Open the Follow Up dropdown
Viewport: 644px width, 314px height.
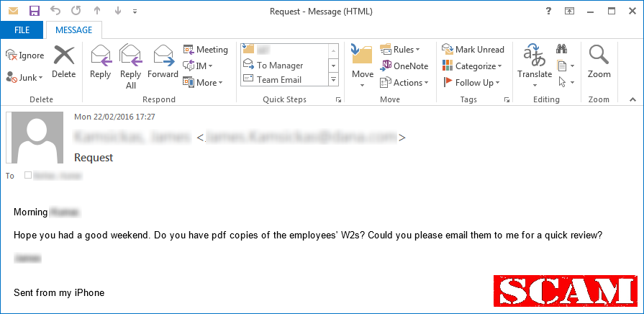click(471, 83)
